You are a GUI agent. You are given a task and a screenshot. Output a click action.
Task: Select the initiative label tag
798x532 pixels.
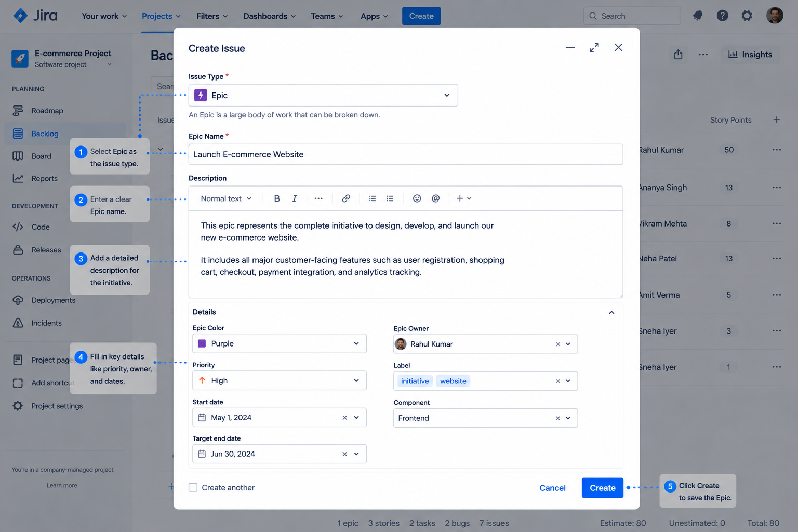415,381
